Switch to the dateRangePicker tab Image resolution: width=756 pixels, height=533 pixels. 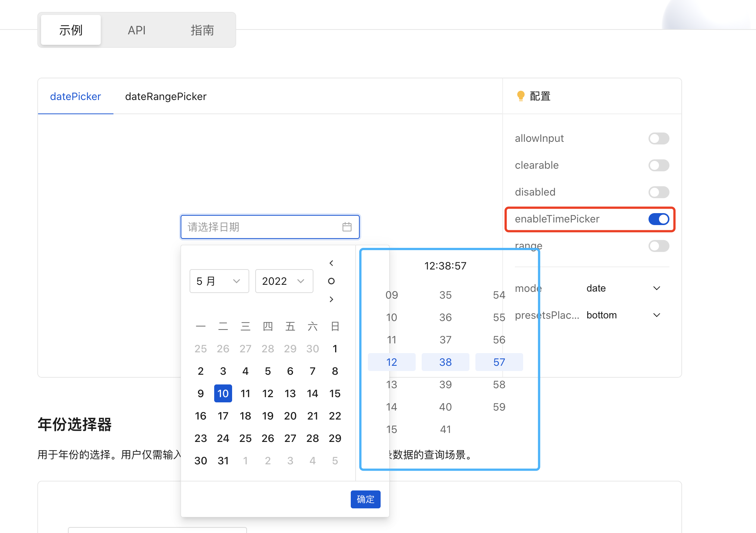point(165,96)
